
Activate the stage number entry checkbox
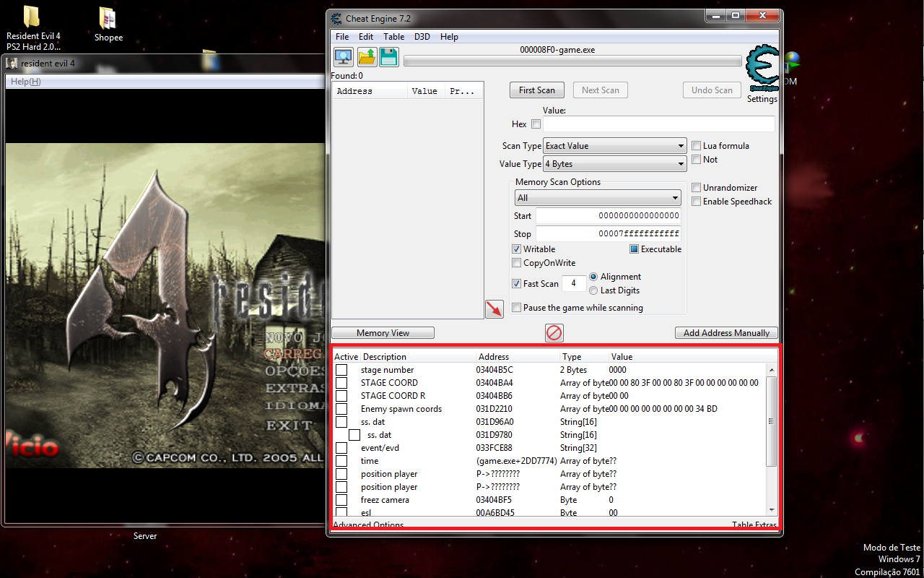[341, 370]
